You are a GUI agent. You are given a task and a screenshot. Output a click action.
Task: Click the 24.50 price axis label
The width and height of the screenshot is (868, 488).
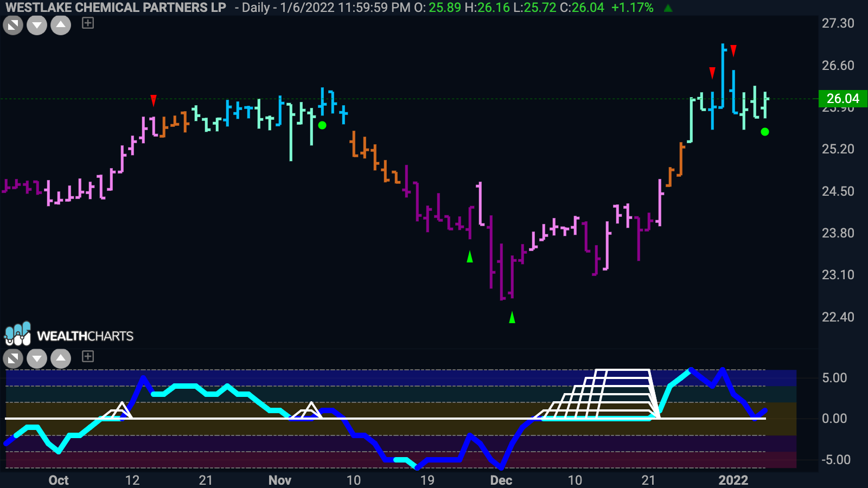click(838, 191)
